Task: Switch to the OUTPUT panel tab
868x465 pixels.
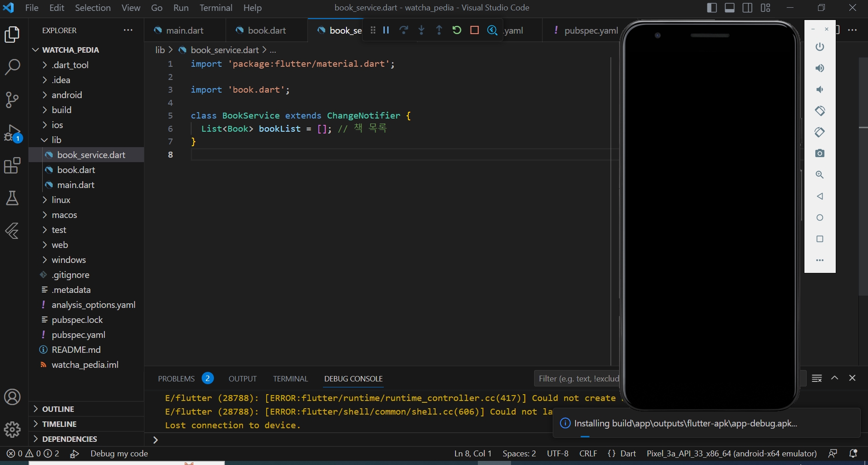Action: (x=243, y=379)
